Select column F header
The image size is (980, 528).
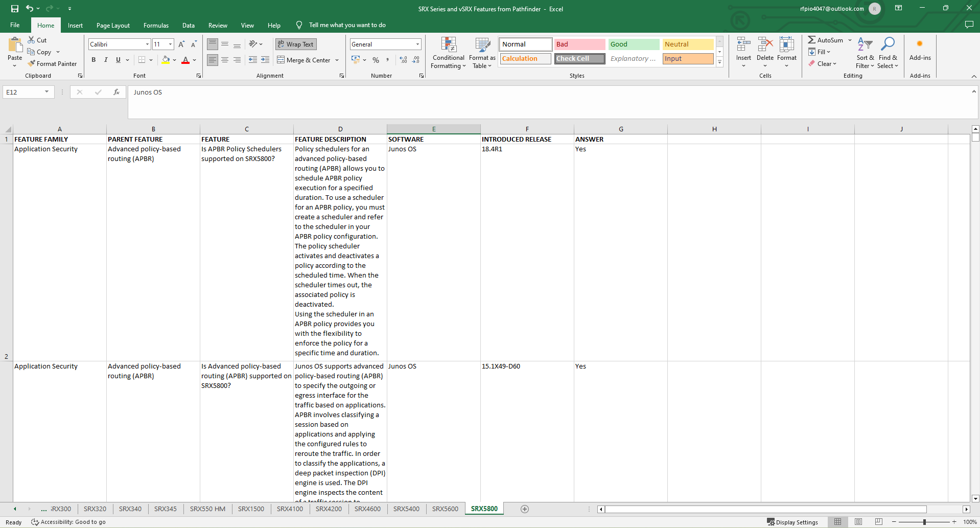[527, 129]
